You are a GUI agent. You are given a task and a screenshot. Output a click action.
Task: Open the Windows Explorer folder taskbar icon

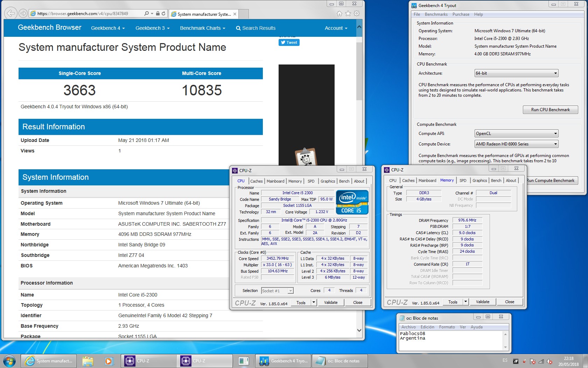pyautogui.click(x=88, y=361)
